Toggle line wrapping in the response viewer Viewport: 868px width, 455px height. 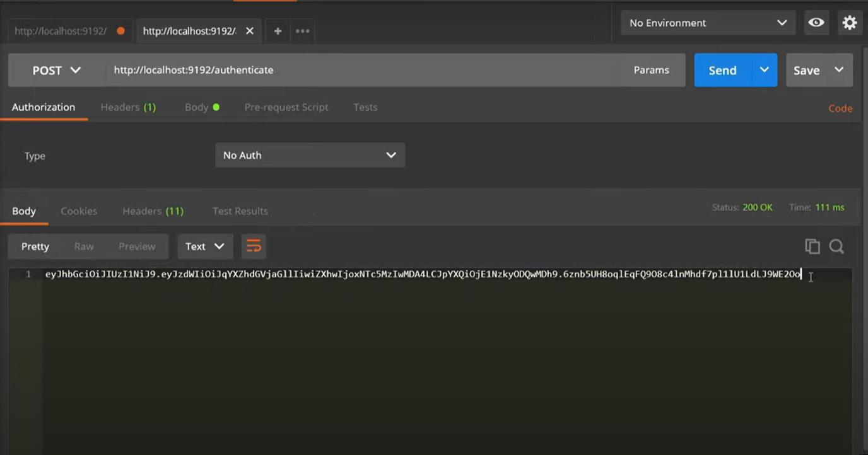[254, 246]
